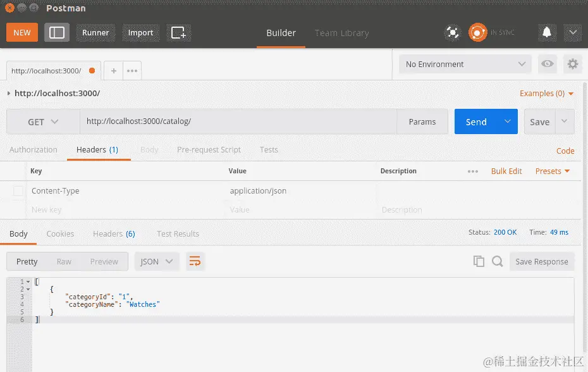Open Examples (0) dropdown
The height and width of the screenshot is (372, 588).
546,94
